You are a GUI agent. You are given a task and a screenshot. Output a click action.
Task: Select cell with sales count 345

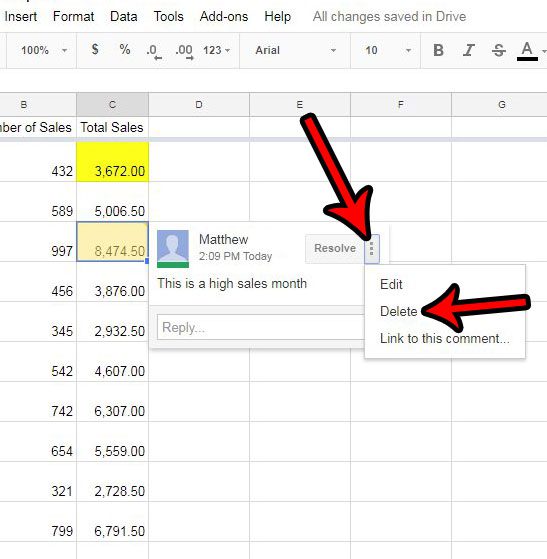(x=38, y=322)
